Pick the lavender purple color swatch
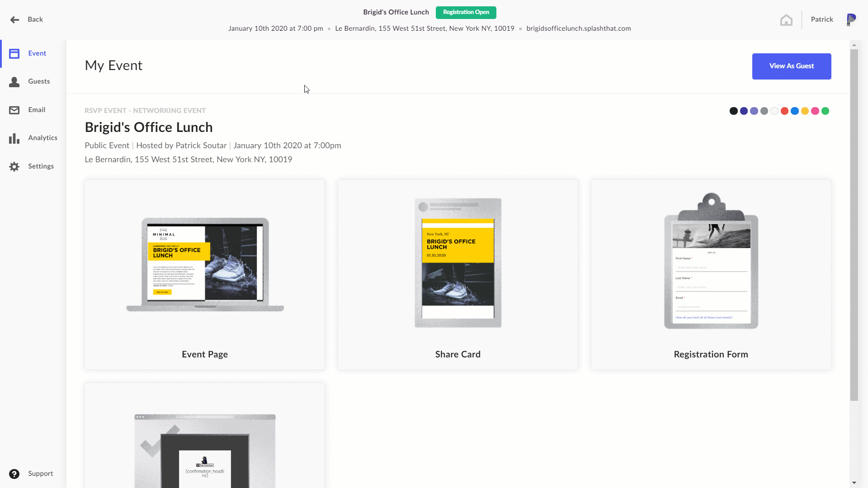This screenshot has height=488, width=868. [754, 111]
